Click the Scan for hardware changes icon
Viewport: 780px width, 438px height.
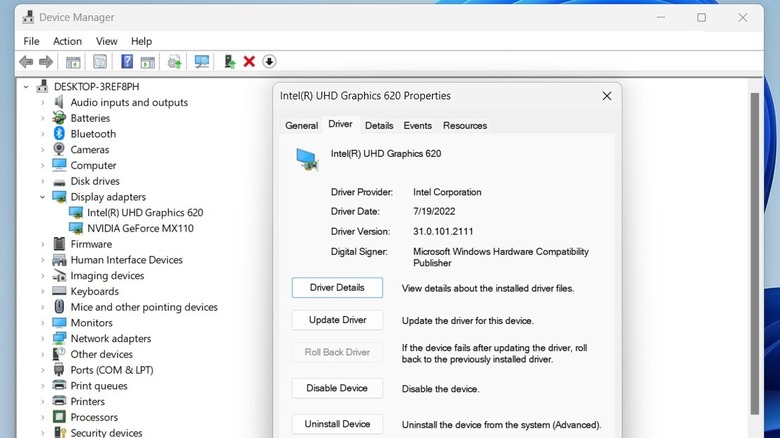[x=202, y=62]
